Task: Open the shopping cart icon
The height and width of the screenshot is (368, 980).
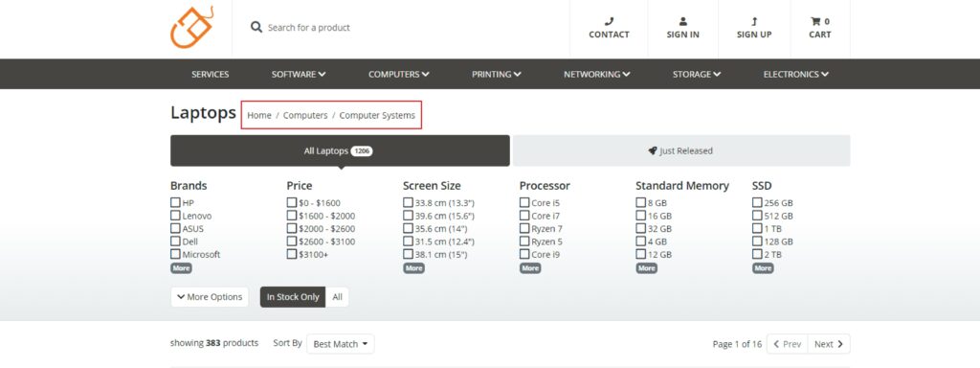Action: point(815,21)
